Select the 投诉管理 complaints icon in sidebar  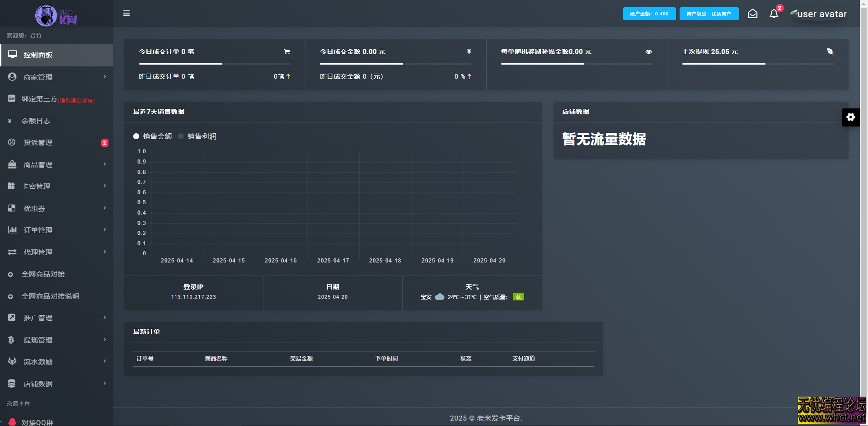(11, 142)
